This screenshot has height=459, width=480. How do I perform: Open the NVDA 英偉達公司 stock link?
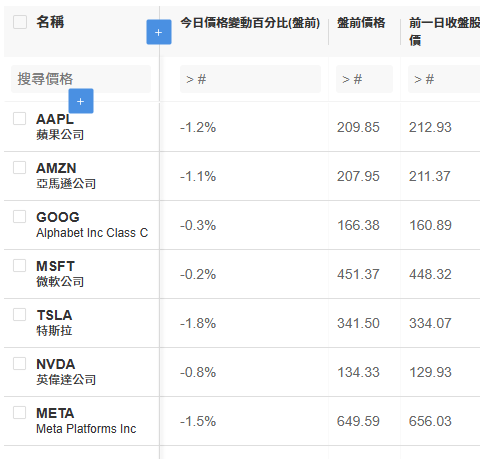[66, 372]
